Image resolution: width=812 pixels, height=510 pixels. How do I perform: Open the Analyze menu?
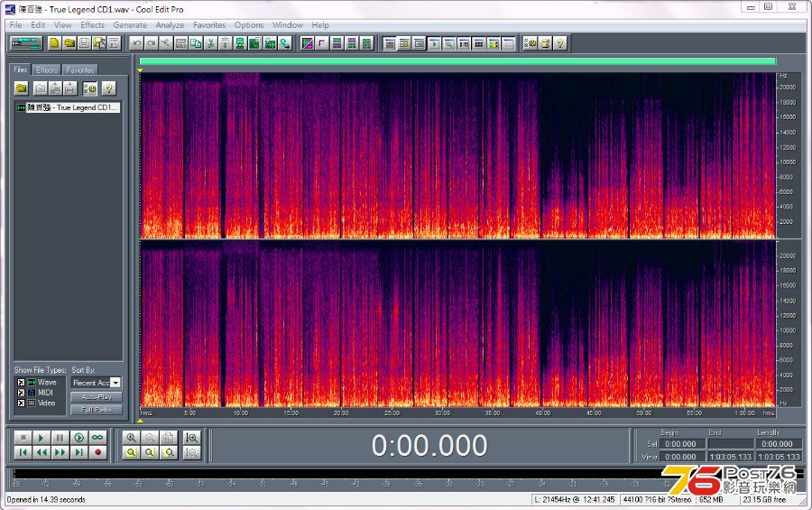pyautogui.click(x=170, y=25)
